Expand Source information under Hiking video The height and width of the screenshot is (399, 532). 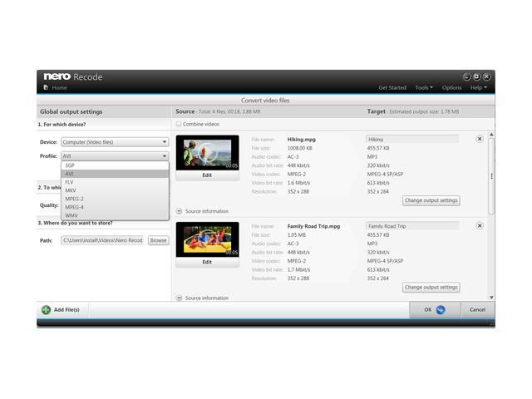pyautogui.click(x=180, y=211)
